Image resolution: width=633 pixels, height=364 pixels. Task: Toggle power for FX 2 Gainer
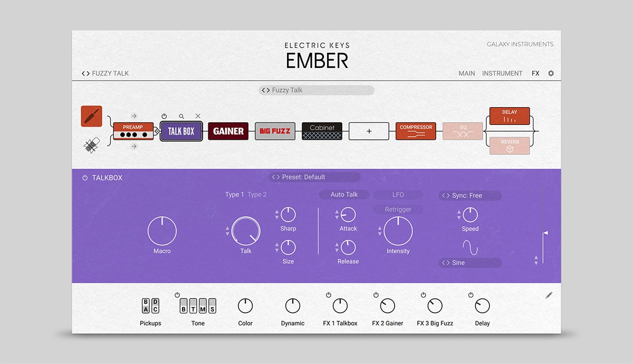tap(376, 295)
